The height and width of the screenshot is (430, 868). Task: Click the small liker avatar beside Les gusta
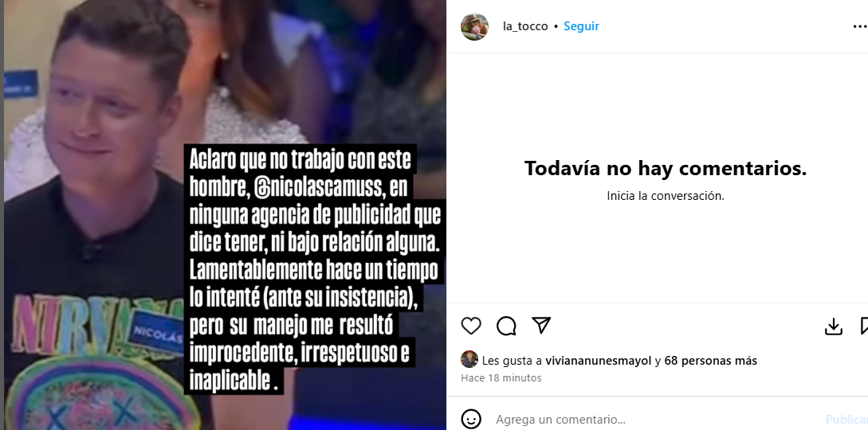point(469,359)
